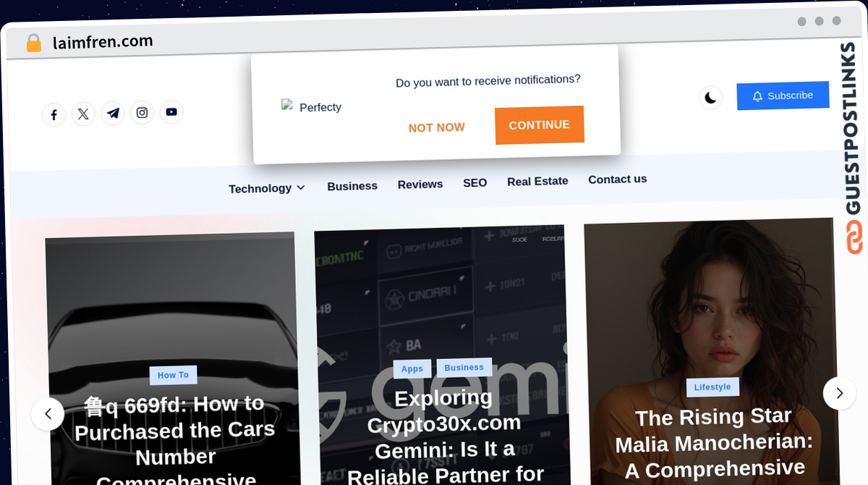Select the Lifestyle category tag
This screenshot has width=868, height=485.
(x=712, y=387)
